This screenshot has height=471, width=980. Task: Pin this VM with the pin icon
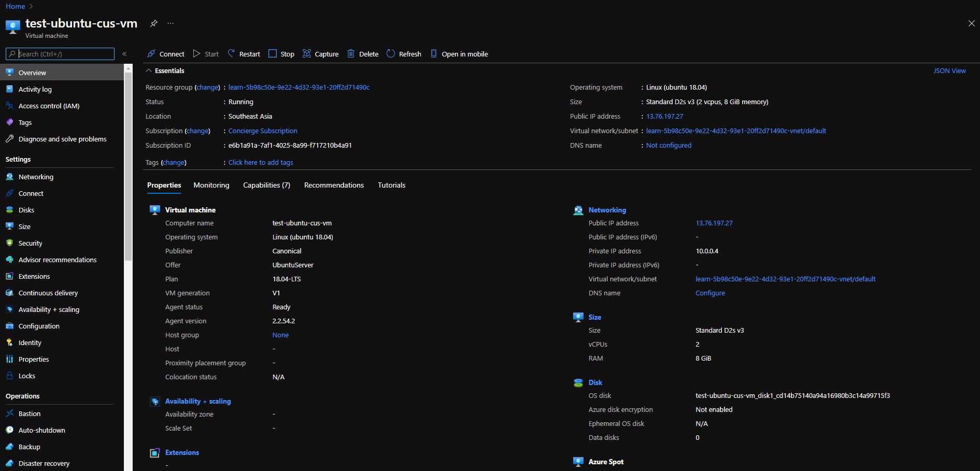click(x=153, y=23)
